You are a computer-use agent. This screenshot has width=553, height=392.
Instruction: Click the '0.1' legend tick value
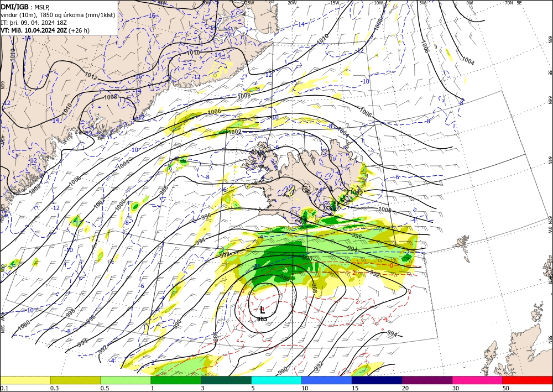[x=4, y=388]
